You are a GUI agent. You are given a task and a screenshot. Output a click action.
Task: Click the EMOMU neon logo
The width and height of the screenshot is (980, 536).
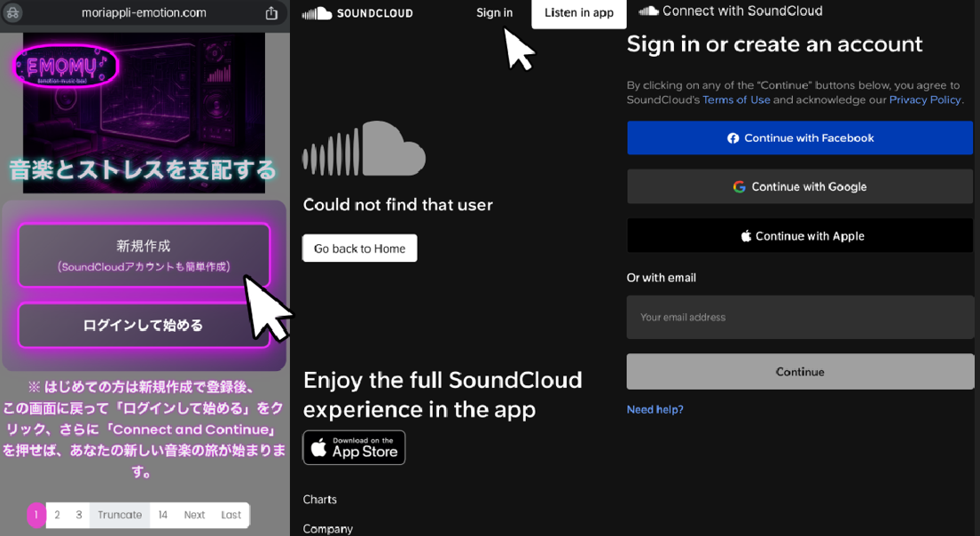point(65,66)
